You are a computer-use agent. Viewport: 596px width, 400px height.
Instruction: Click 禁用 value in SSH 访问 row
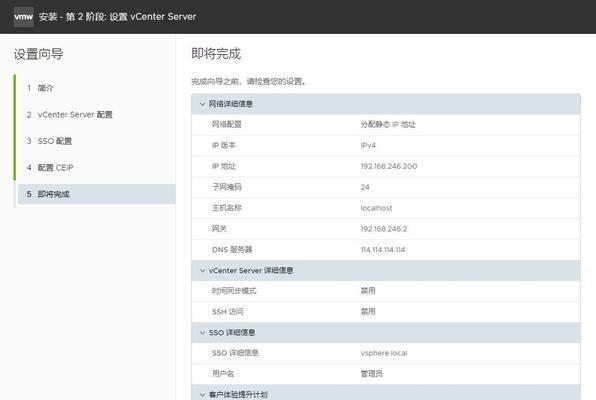click(368, 312)
